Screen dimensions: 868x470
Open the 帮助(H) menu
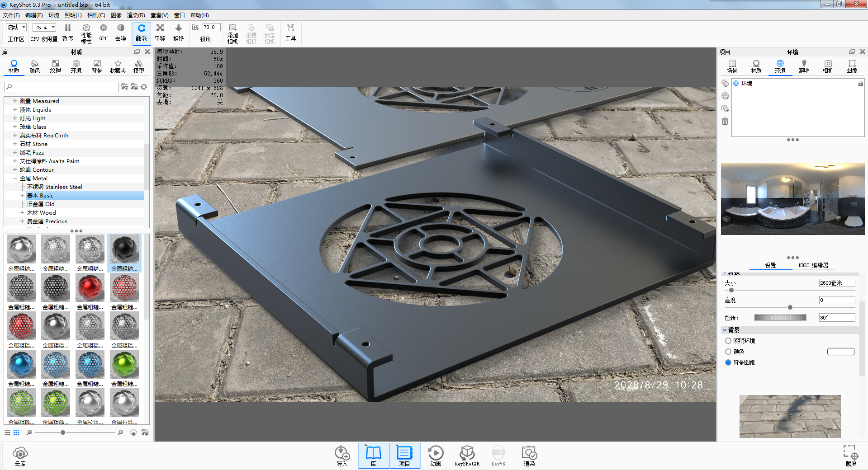(199, 15)
